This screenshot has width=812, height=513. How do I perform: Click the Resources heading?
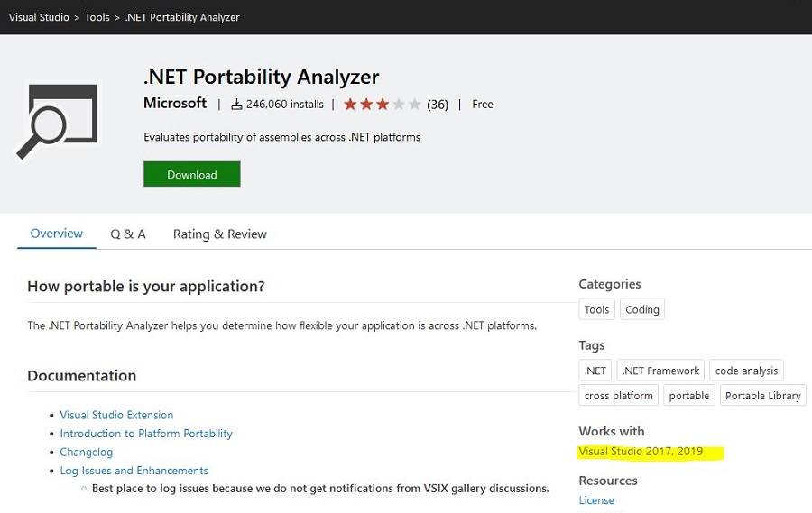click(608, 481)
